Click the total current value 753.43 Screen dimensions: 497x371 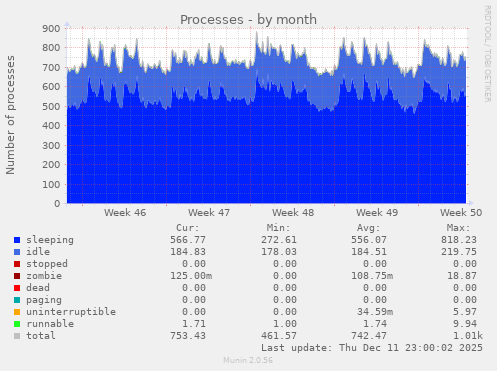188,336
